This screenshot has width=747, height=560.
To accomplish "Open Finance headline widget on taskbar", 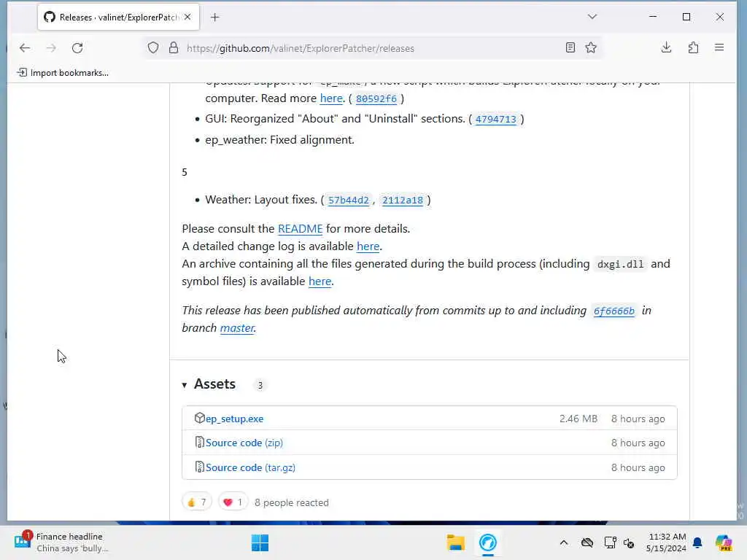I will pos(62,542).
